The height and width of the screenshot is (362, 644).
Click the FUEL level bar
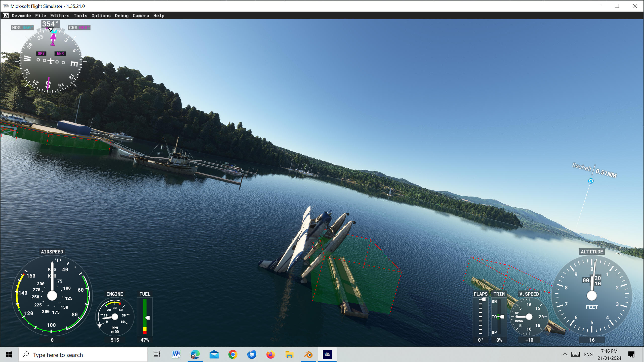click(x=145, y=317)
